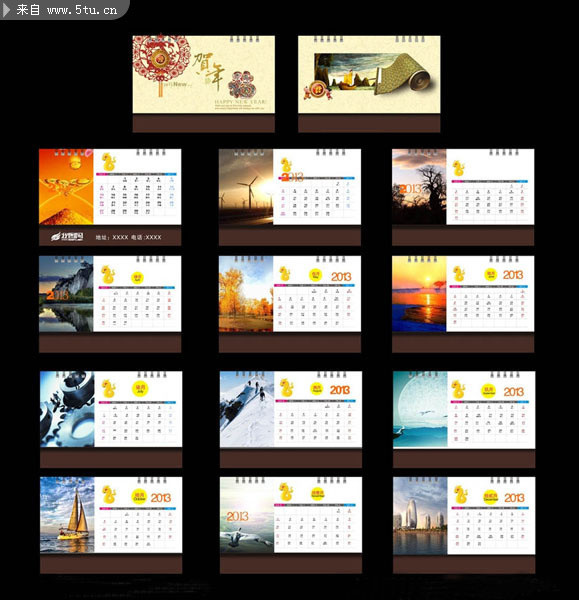This screenshot has width=579, height=600.
Task: Click '2013' on the sailboat October calendar
Action: (x=161, y=497)
